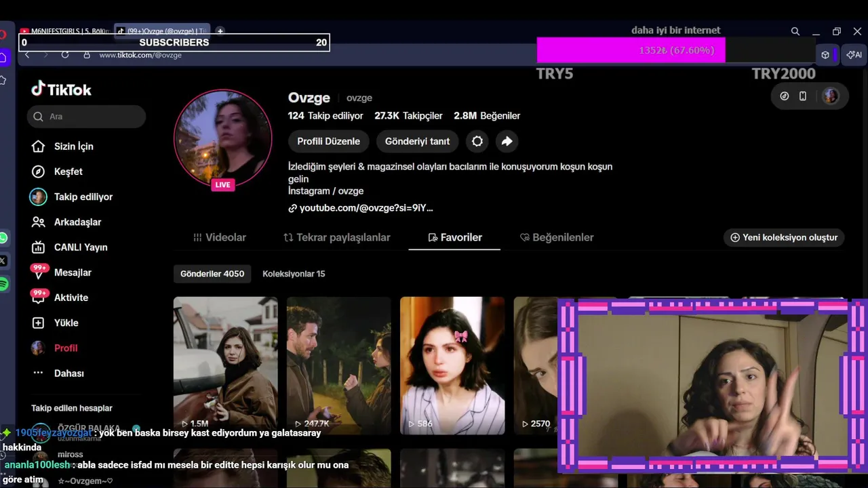
Task: Open profile settings gear icon
Action: coord(477,142)
